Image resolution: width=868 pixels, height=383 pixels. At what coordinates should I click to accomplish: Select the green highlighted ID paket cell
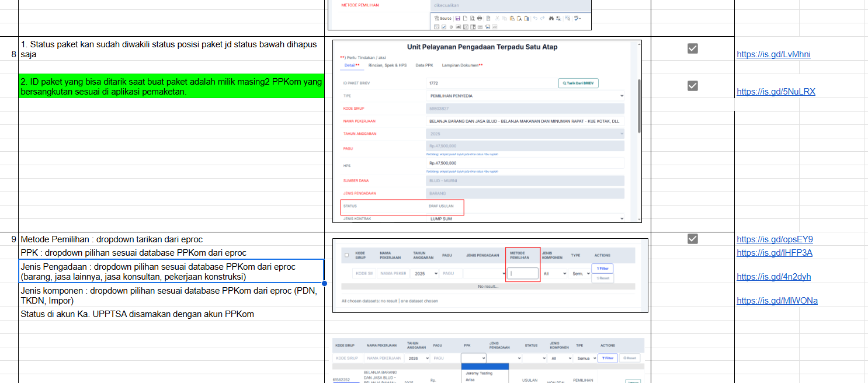(x=171, y=86)
